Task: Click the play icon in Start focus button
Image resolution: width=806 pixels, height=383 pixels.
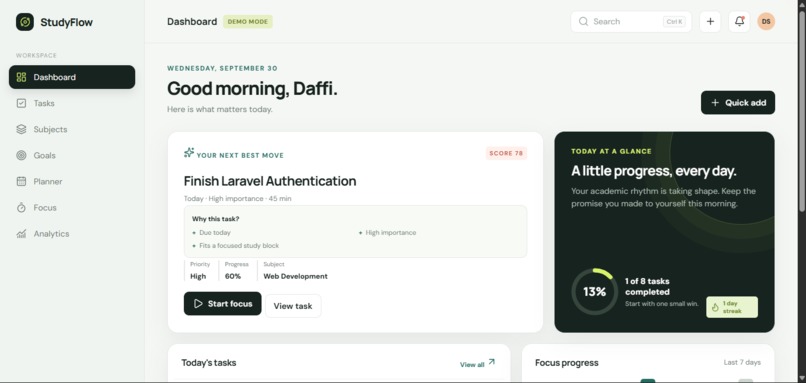Action: coord(198,304)
